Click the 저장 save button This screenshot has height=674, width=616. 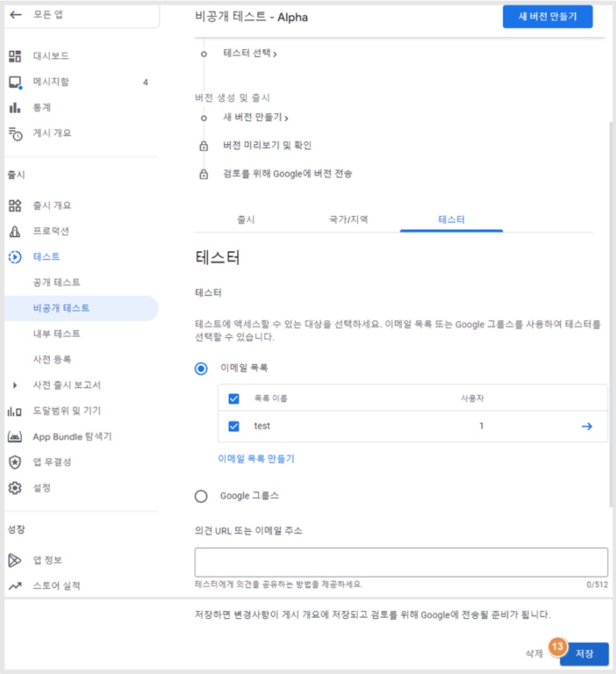click(585, 654)
